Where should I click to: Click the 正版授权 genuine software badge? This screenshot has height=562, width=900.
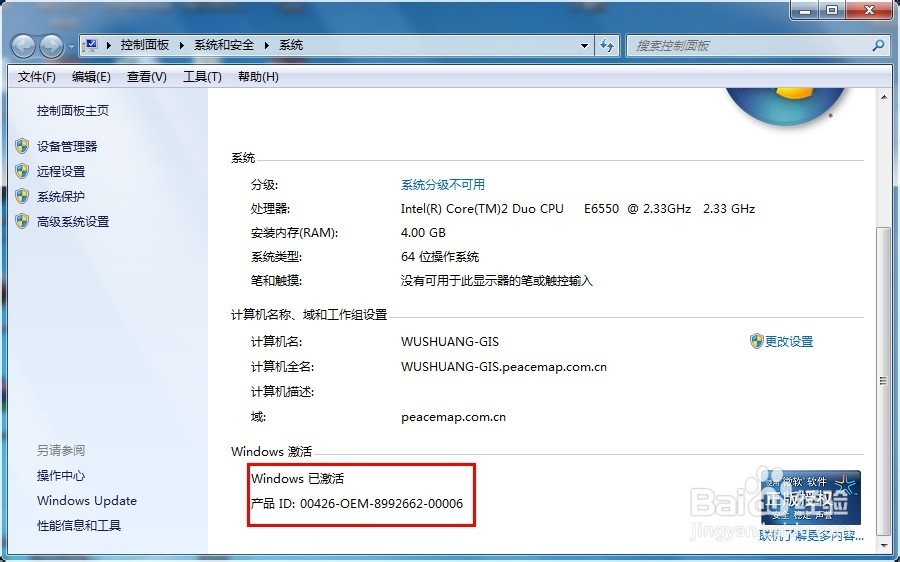810,497
